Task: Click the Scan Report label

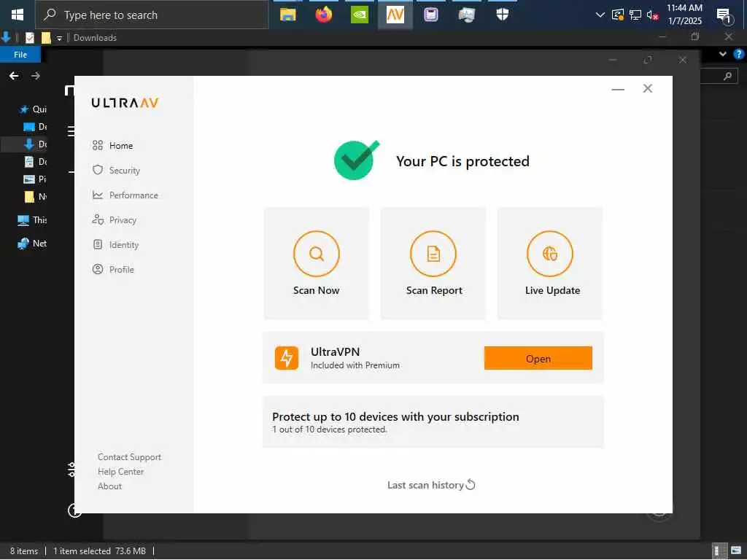Action: 434,290
